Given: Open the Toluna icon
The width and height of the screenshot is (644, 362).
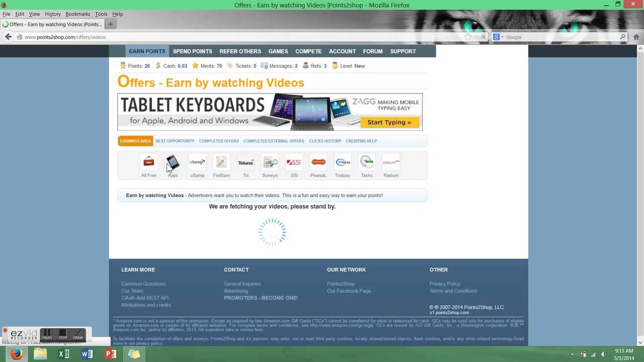Looking at the screenshot, I should pyautogui.click(x=246, y=162).
